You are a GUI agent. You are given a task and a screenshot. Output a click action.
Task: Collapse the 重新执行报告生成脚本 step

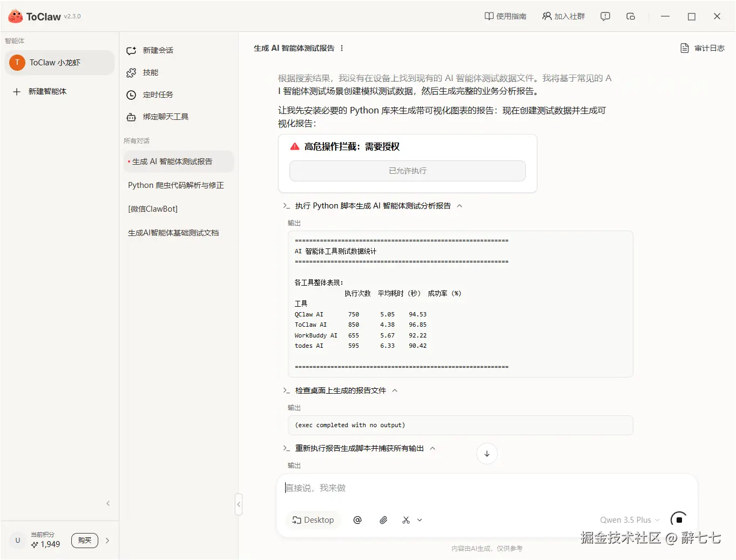tap(433, 448)
